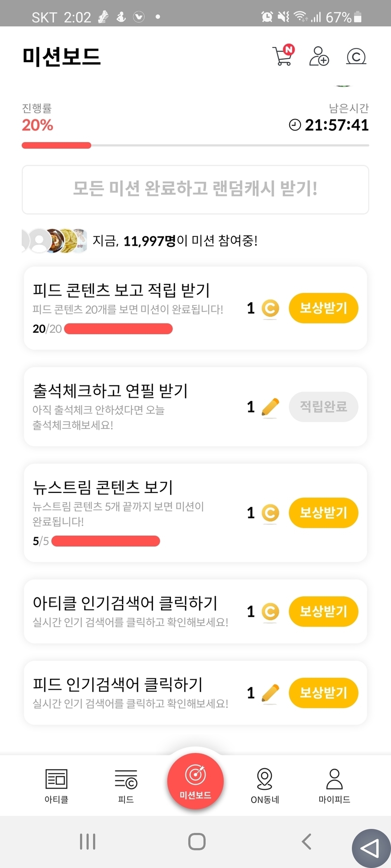Viewport: 391px width, 868px height.
Task: Tap the 20% mission progress bar
Action: (x=195, y=145)
